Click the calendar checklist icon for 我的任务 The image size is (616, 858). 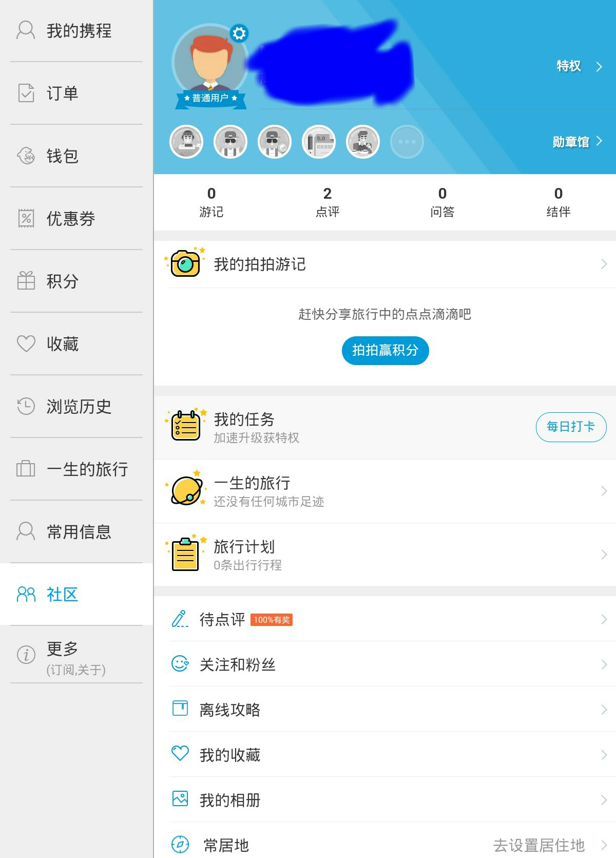tap(185, 425)
